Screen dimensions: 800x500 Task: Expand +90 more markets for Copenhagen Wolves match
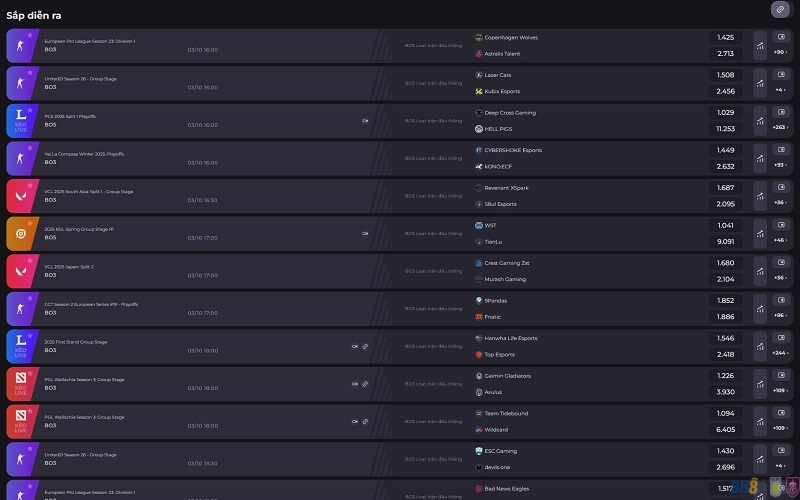780,52
